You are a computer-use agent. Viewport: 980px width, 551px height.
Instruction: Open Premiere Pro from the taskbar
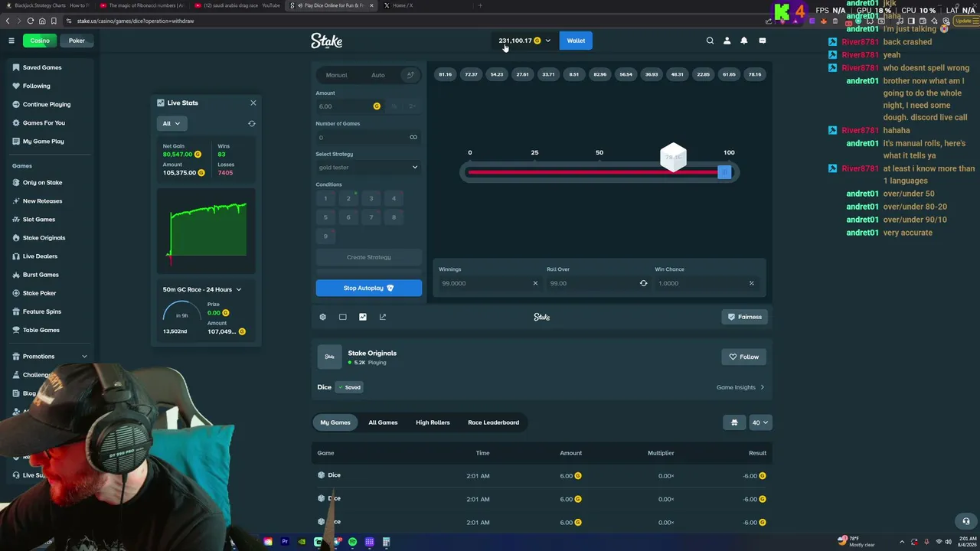tap(285, 542)
